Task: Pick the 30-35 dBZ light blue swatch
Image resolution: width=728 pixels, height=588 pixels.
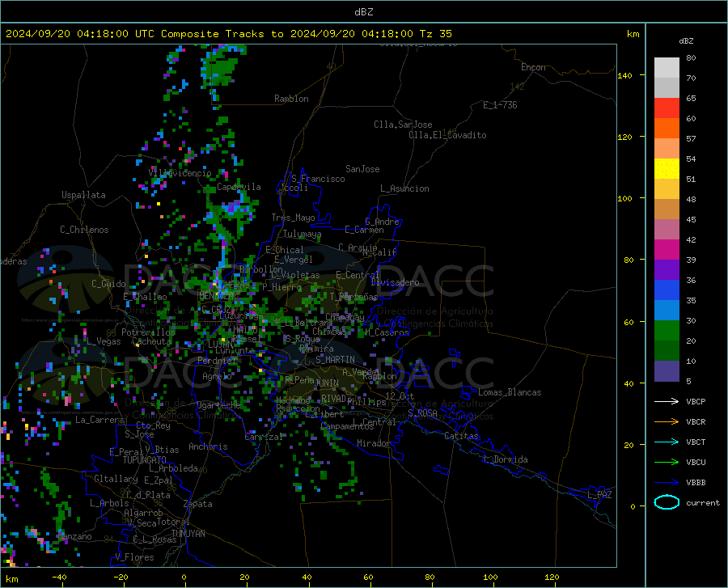Action: [x=667, y=311]
